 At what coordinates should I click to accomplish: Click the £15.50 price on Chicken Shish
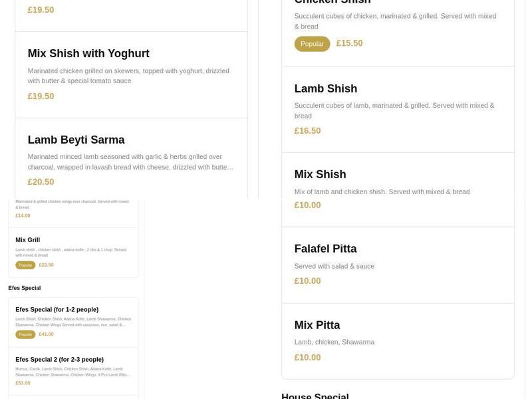(348, 43)
